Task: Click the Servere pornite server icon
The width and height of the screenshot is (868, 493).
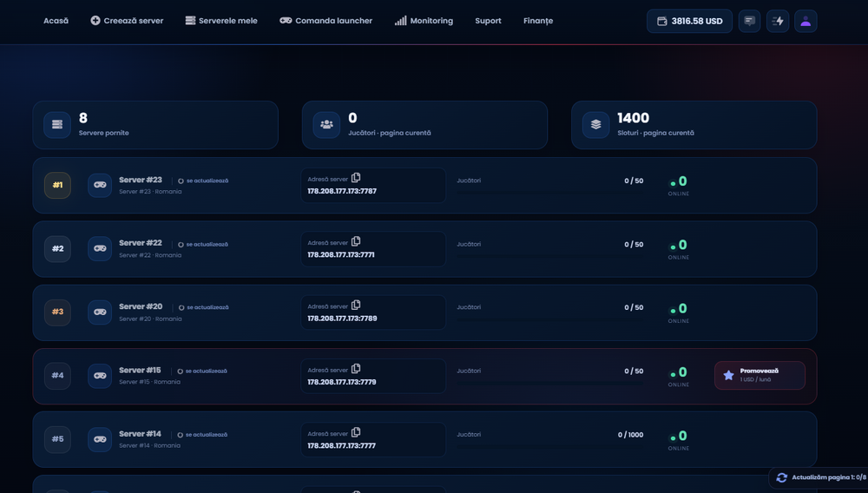Action: click(x=57, y=124)
